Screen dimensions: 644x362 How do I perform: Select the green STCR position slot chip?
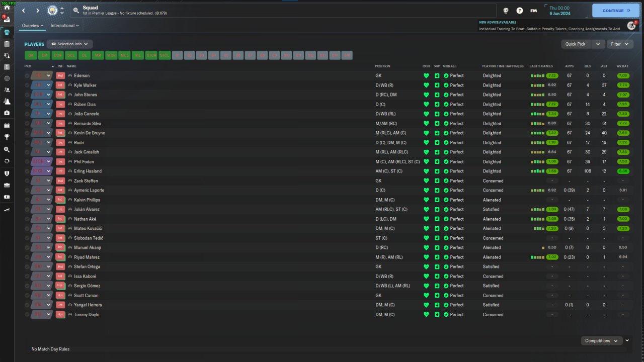151,56
